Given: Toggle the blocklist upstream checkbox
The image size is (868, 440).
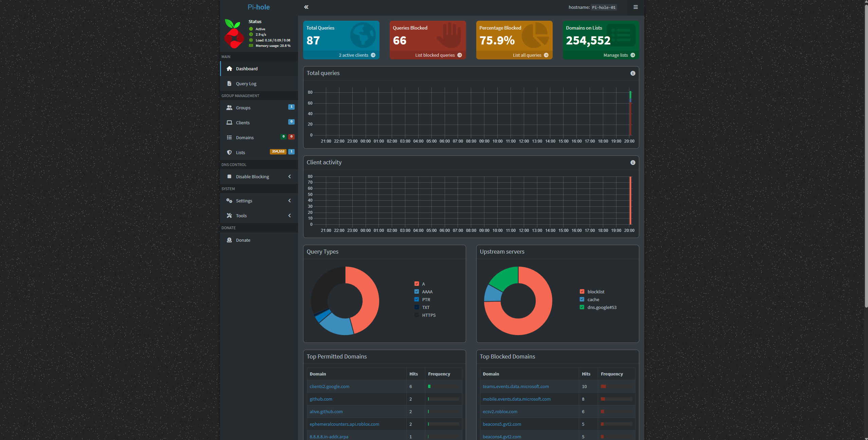Looking at the screenshot, I should tap(582, 292).
